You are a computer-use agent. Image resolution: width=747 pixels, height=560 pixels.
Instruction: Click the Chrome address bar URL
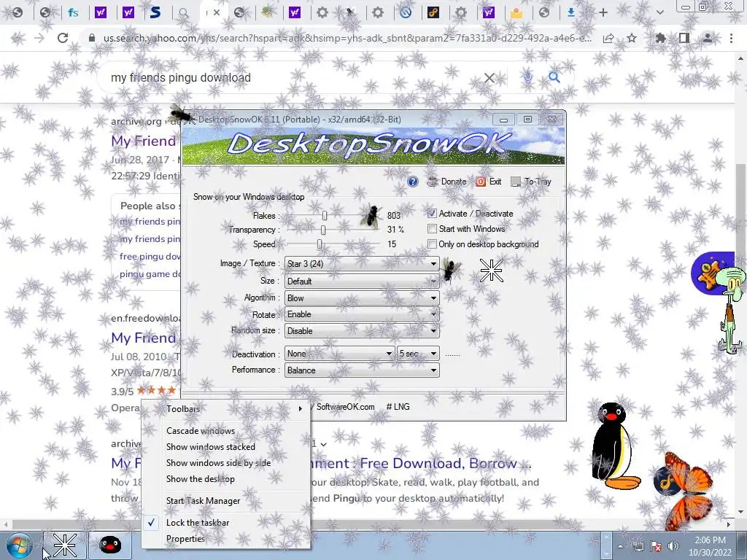[347, 38]
